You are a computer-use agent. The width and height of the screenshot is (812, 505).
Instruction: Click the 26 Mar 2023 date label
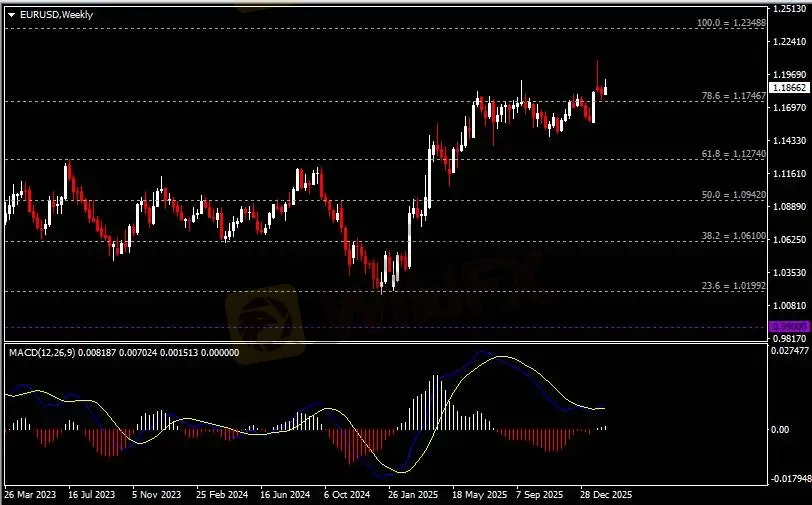click(x=29, y=495)
